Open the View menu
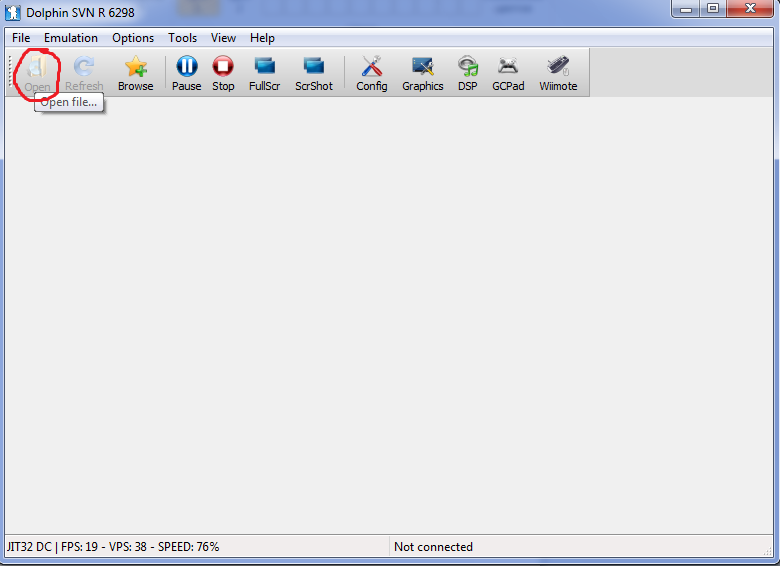Viewport: 780px width, 566px height. tap(223, 38)
